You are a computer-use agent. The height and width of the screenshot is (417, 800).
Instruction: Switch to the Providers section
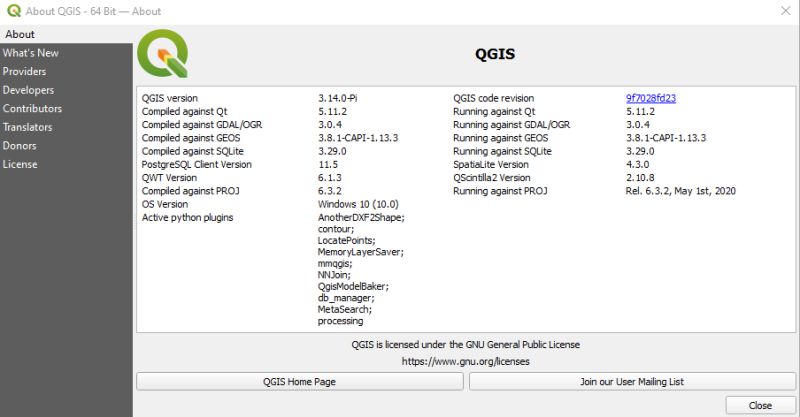click(66, 71)
